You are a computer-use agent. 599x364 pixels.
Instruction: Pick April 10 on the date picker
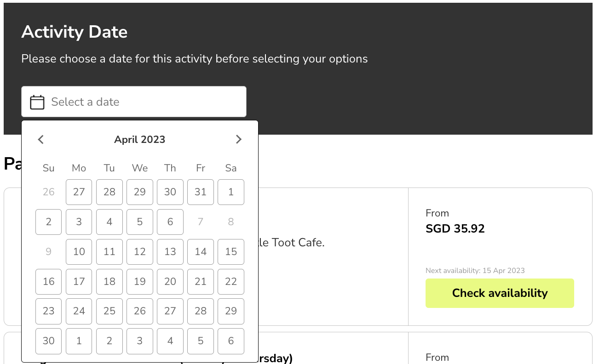[79, 252]
